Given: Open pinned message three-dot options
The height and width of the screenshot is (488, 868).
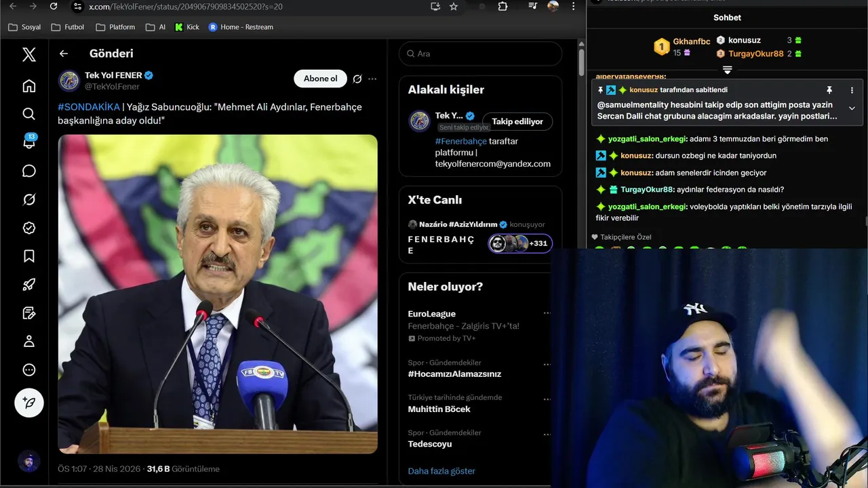Looking at the screenshot, I should coord(852,90).
